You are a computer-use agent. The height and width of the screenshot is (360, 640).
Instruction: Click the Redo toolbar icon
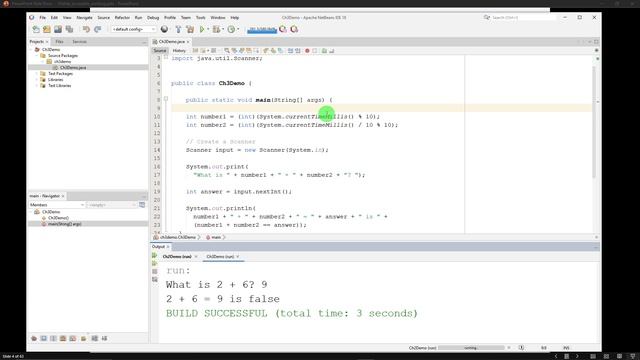click(x=98, y=29)
